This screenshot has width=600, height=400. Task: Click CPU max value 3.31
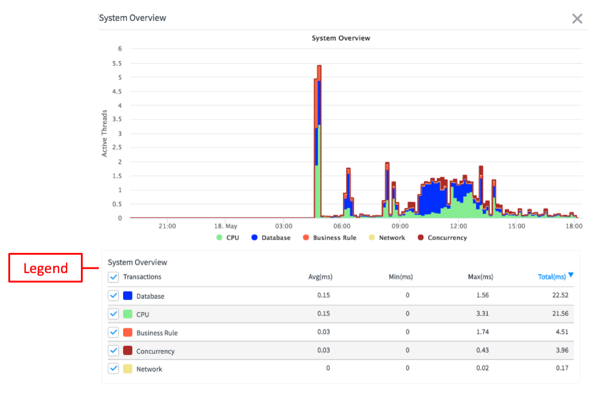[483, 313]
